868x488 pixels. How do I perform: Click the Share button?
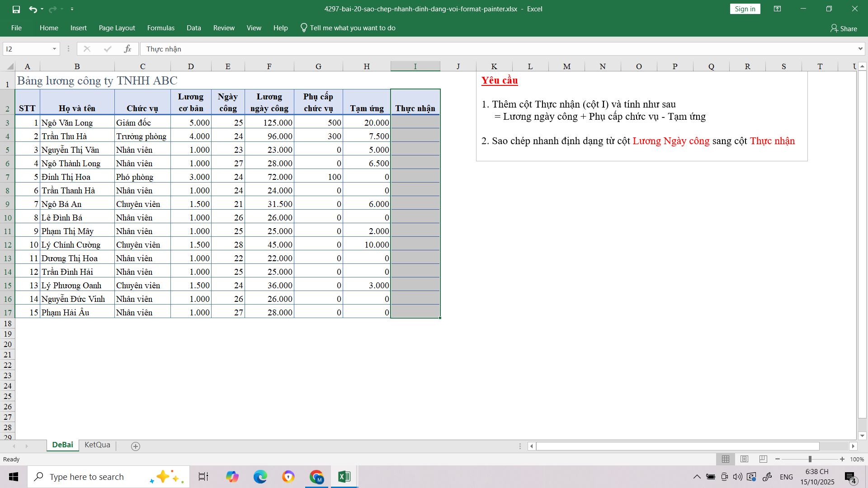coord(844,28)
